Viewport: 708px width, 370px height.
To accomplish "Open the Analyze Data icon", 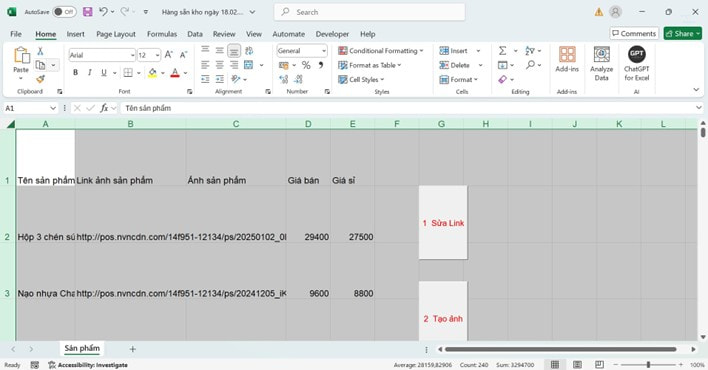I will pyautogui.click(x=601, y=63).
